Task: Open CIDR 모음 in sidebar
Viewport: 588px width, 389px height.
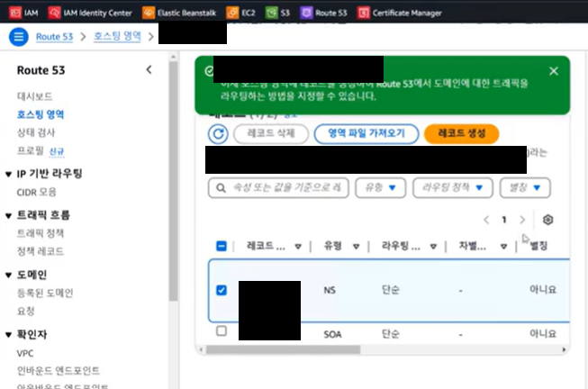Action: click(x=36, y=192)
